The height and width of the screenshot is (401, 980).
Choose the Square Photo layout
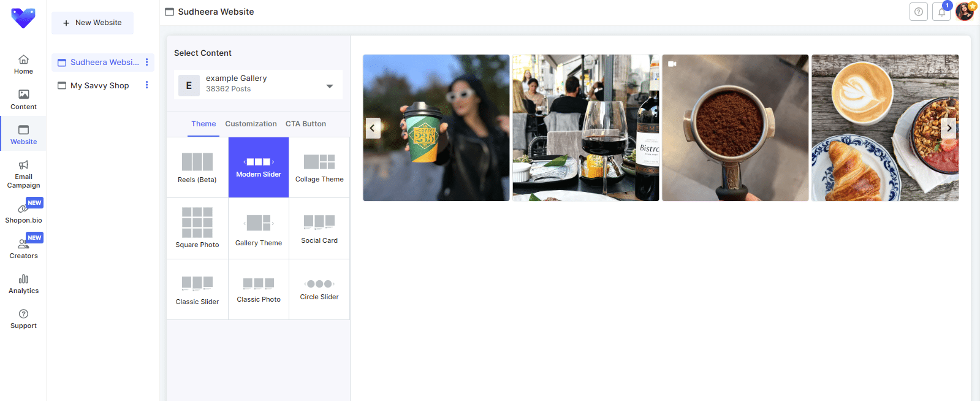197,228
